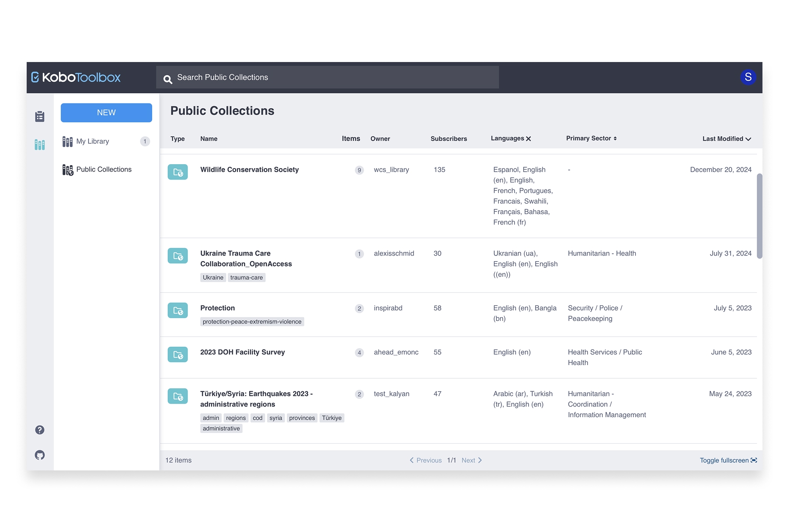Open the search magnifier icon
790x532 pixels.
pos(168,79)
